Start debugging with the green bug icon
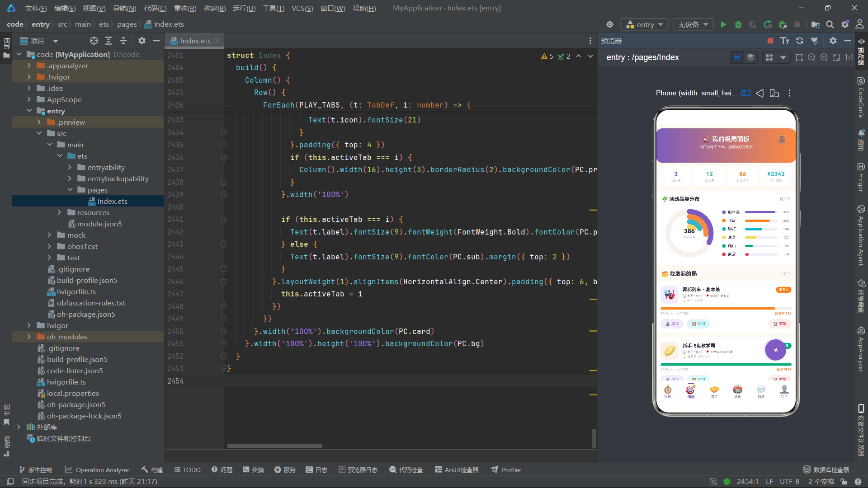The width and height of the screenshot is (868, 488). pos(738,24)
